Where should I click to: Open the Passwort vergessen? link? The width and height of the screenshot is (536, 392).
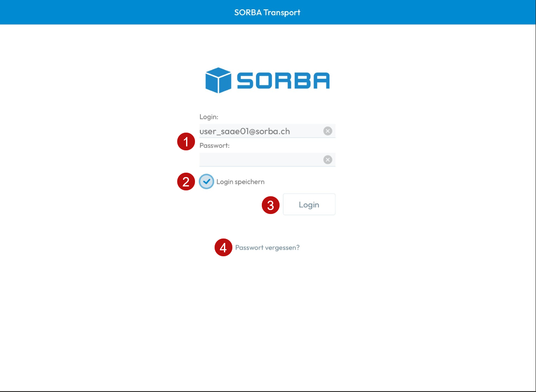click(268, 247)
